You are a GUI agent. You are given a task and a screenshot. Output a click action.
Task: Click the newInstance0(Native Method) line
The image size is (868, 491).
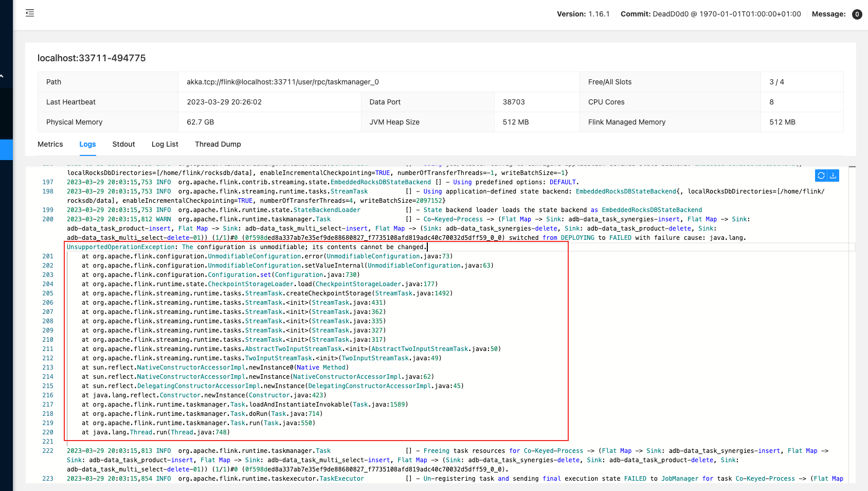pos(215,367)
